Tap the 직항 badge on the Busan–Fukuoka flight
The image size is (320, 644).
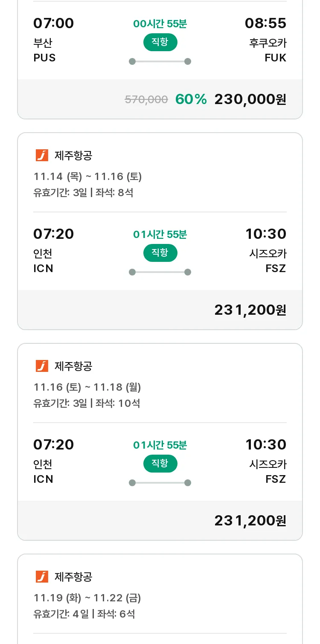[160, 42]
